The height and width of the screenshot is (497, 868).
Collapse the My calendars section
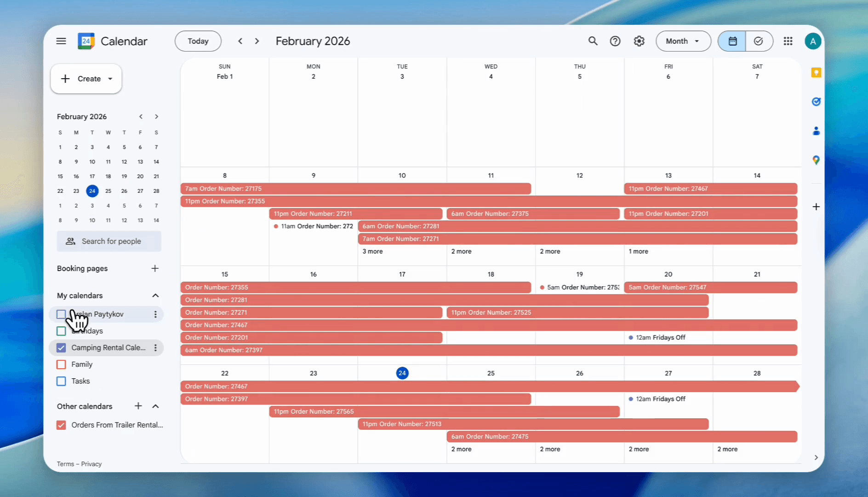point(155,295)
